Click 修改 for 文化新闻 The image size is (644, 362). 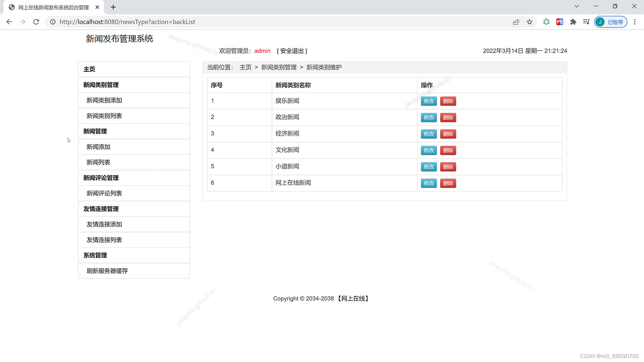point(429,150)
